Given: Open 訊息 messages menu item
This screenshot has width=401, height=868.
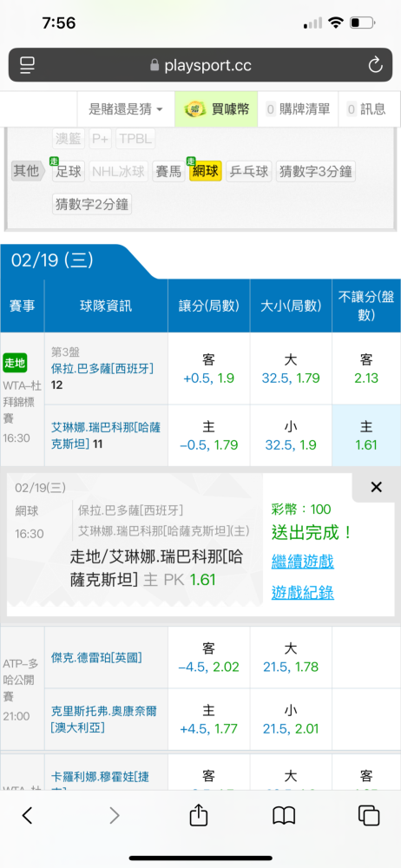Looking at the screenshot, I should point(366,109).
